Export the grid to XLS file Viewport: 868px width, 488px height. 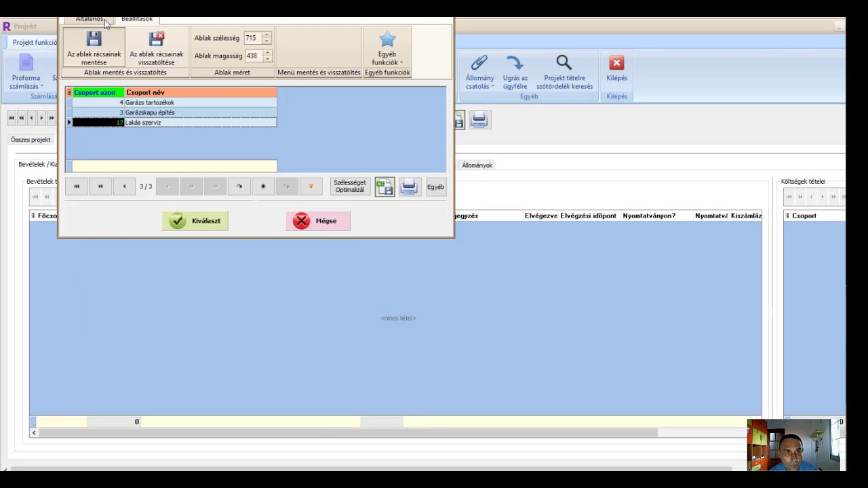(384, 187)
